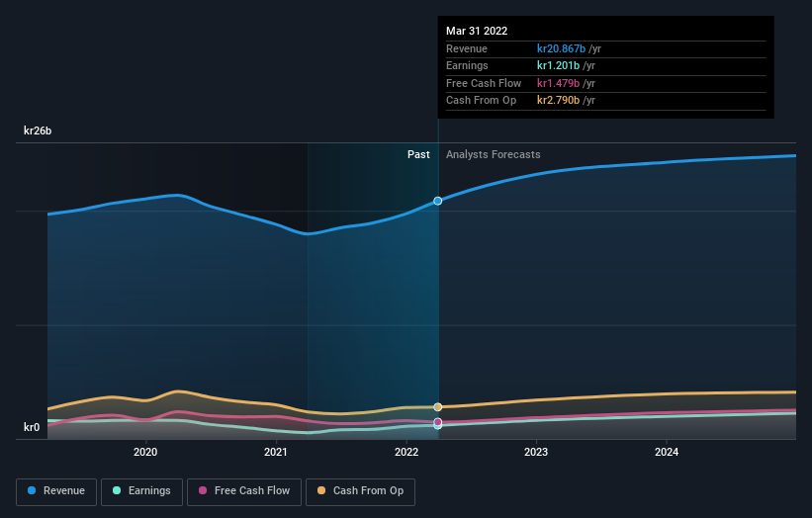
Task: Click the kr2.790b cash from op value
Action: pyautogui.click(x=558, y=101)
